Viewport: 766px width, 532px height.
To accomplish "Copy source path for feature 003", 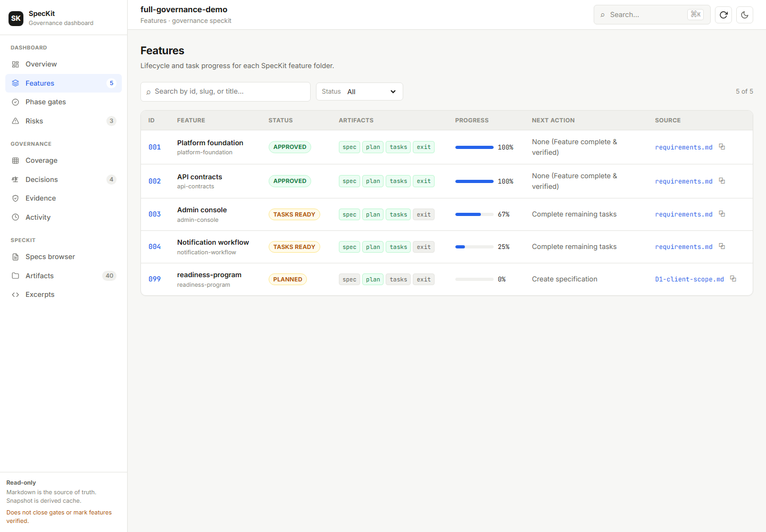I will tap(722, 214).
